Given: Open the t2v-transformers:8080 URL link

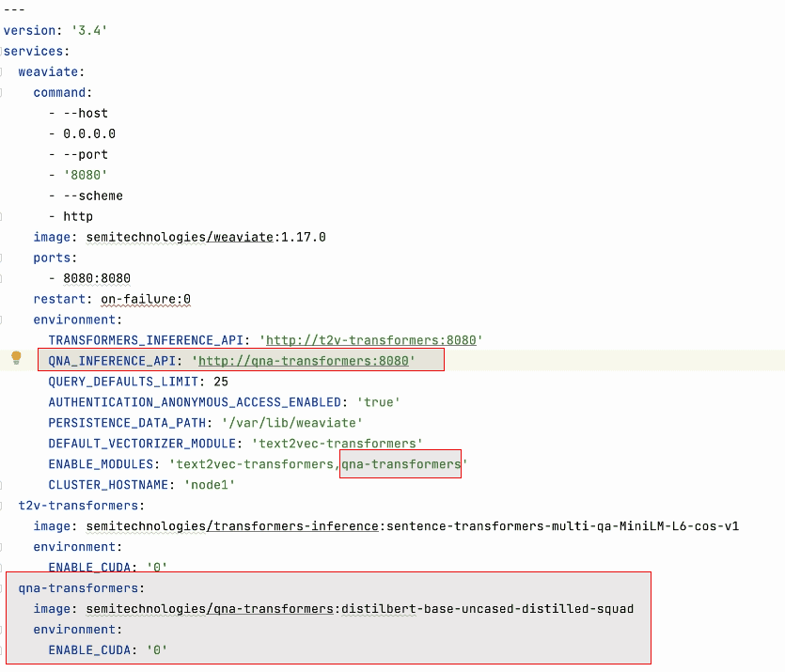Looking at the screenshot, I should coord(370,340).
